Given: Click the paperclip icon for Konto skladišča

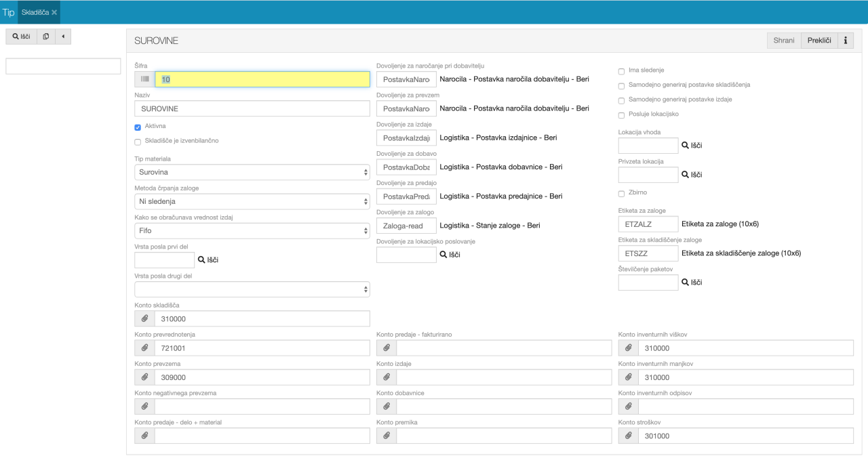Looking at the screenshot, I should (144, 318).
